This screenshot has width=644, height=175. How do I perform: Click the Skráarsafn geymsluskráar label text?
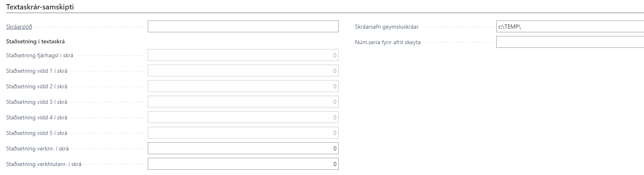[x=386, y=27]
